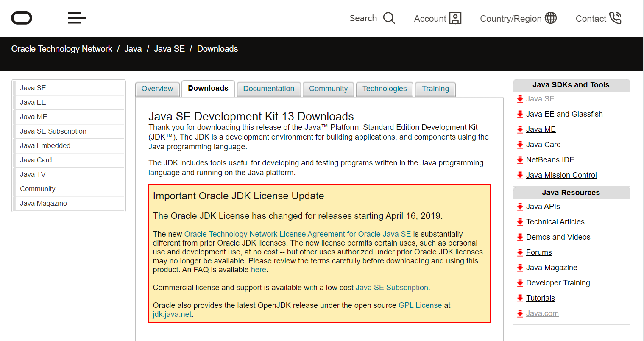Screen dimensions: 644x341
Task: Open Java Magazine in left sidebar
Action: click(69, 204)
